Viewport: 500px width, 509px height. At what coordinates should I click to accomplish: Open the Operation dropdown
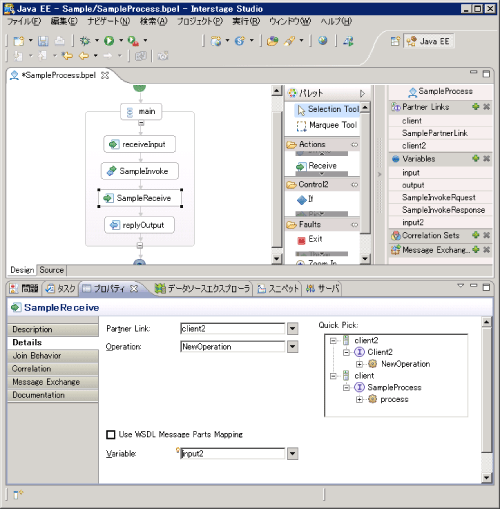click(x=292, y=347)
